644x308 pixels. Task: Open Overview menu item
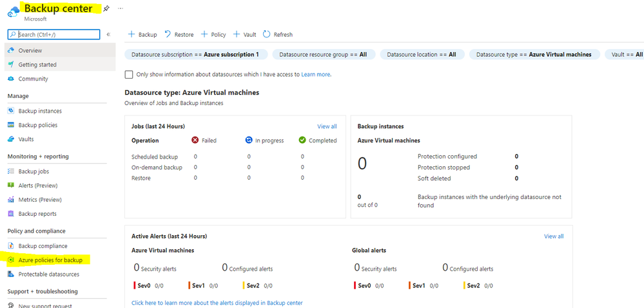pos(30,50)
